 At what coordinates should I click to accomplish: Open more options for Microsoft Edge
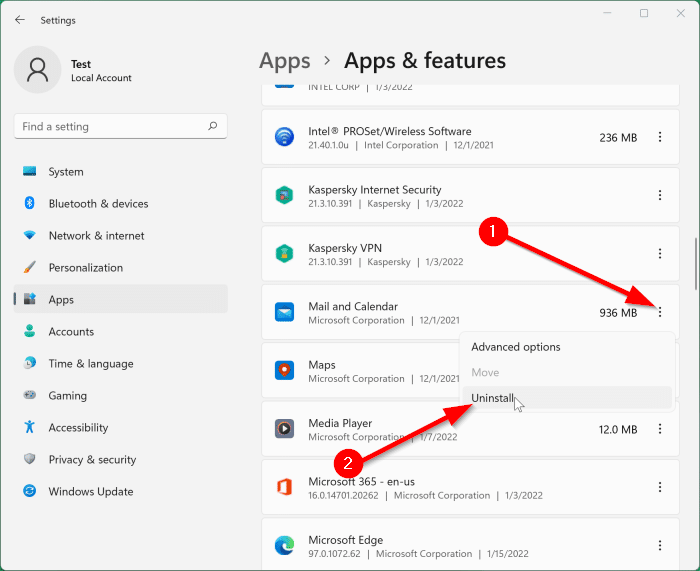click(x=660, y=546)
